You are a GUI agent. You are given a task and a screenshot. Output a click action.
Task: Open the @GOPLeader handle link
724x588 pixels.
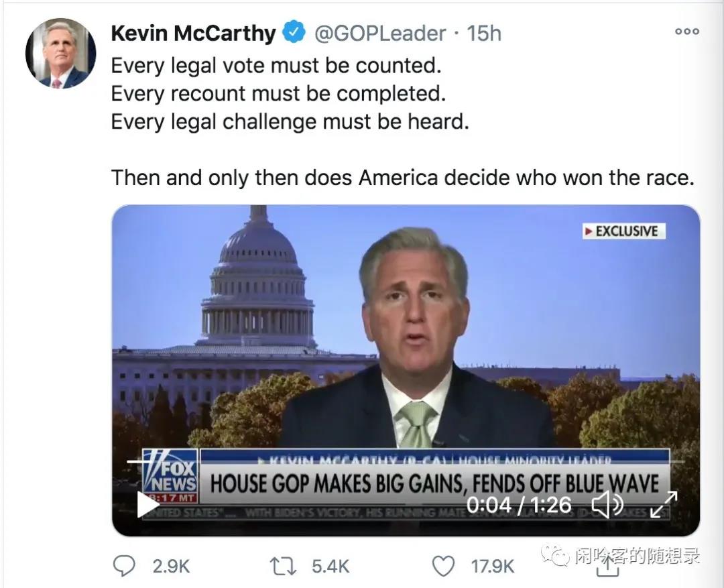[x=380, y=33]
